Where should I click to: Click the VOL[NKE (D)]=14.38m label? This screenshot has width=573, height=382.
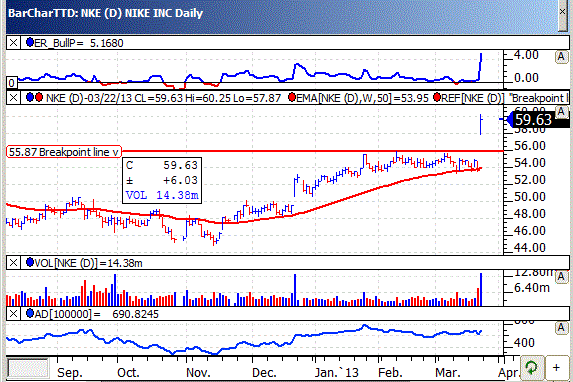coord(88,263)
